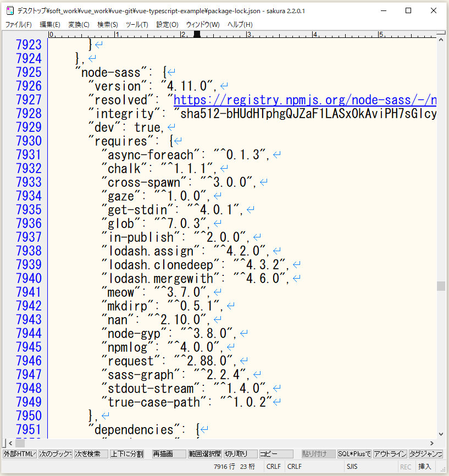The height and width of the screenshot is (476, 449).
Task: Click the sakura app icon in title bar
Action: point(10,10)
